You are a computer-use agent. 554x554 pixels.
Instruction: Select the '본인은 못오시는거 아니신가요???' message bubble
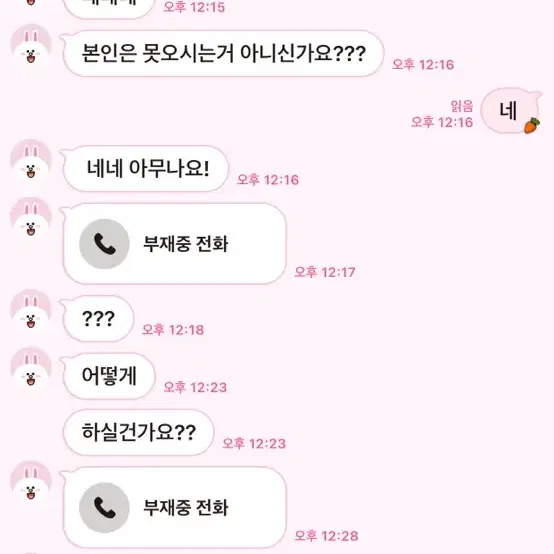pos(223,53)
